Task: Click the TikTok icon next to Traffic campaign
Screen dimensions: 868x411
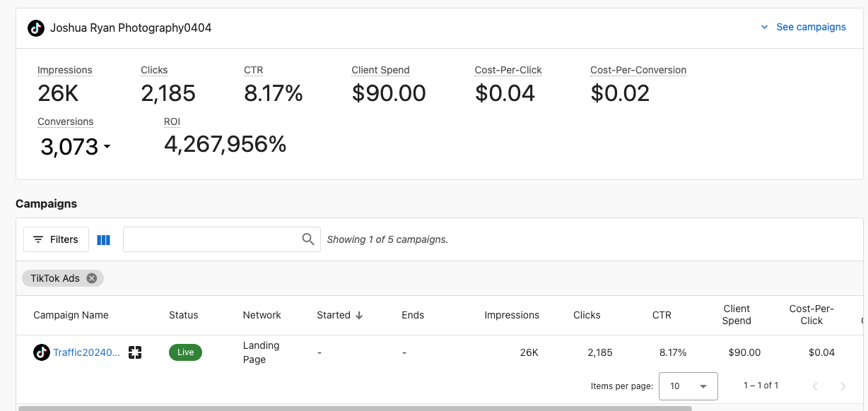Action: pyautogui.click(x=40, y=352)
